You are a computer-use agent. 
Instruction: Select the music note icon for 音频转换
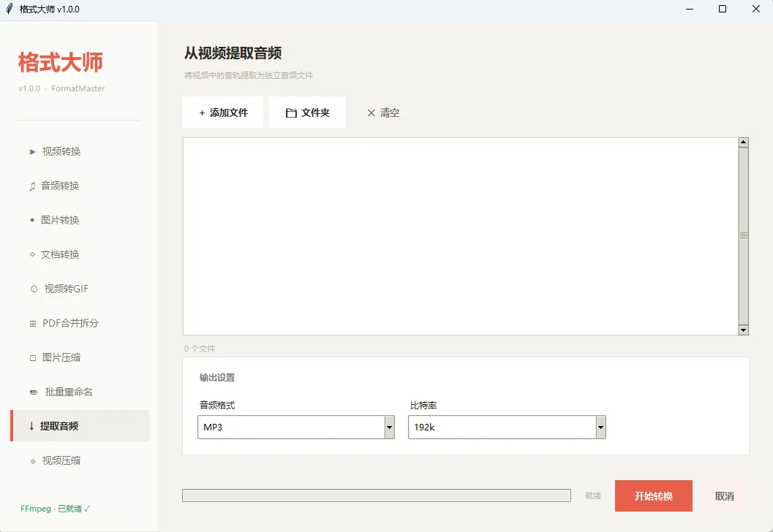tap(32, 186)
